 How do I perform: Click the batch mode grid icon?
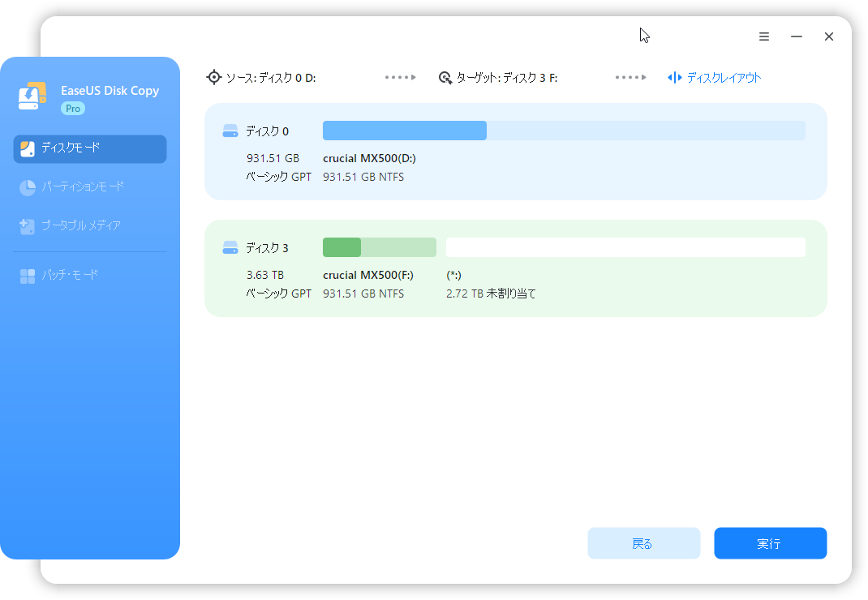point(27,276)
